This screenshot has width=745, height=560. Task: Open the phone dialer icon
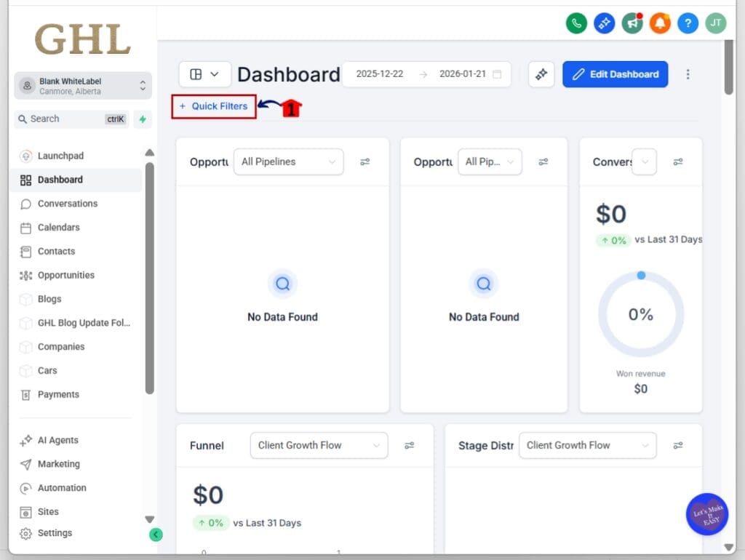[x=575, y=23]
